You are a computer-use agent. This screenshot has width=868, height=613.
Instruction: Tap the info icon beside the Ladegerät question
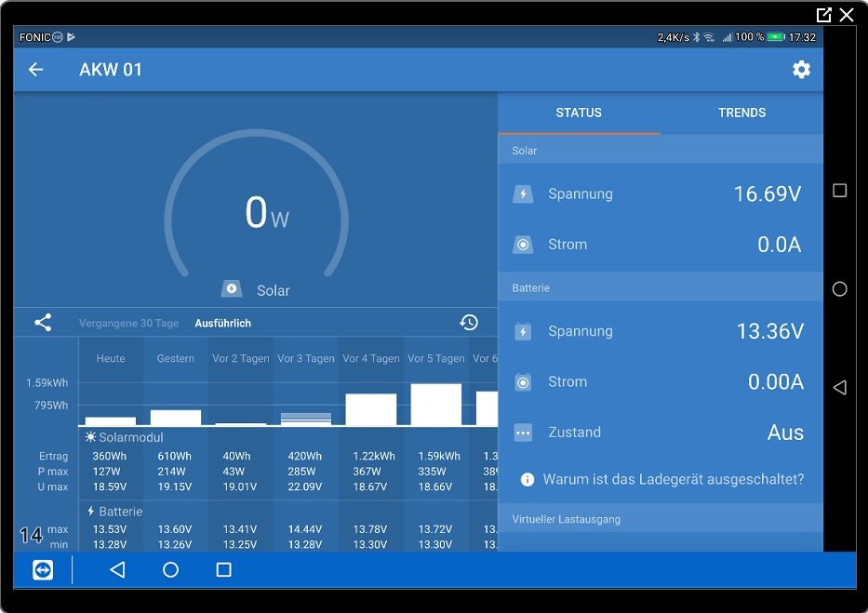pos(527,479)
